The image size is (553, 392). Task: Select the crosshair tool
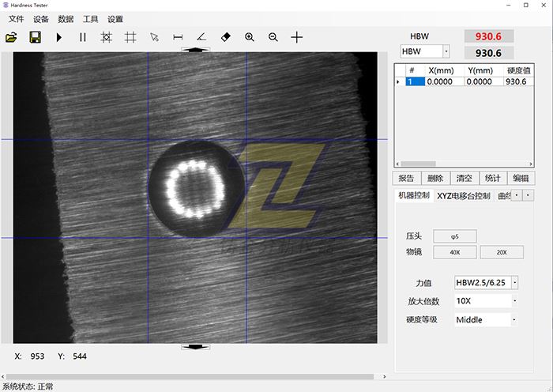(297, 37)
